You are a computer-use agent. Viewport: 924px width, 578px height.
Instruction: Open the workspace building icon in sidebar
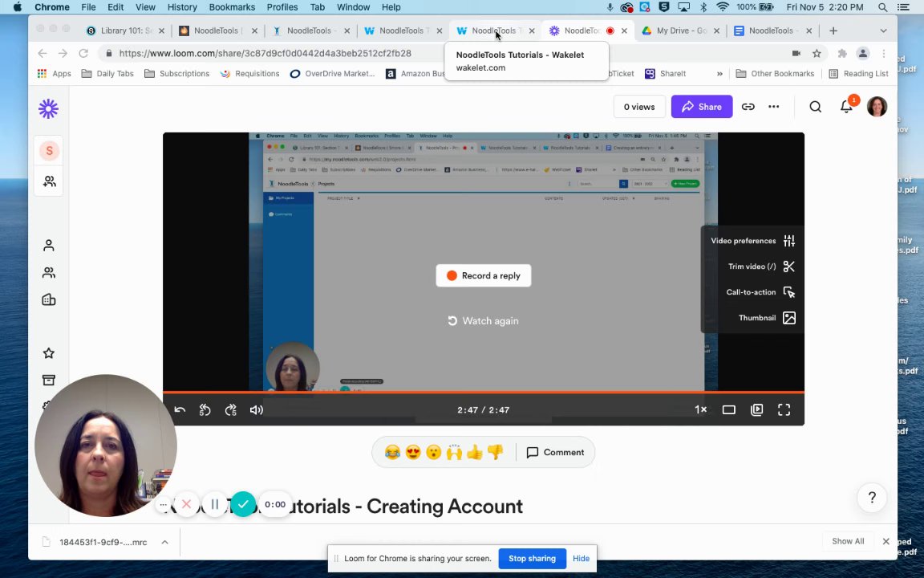pyautogui.click(x=49, y=299)
